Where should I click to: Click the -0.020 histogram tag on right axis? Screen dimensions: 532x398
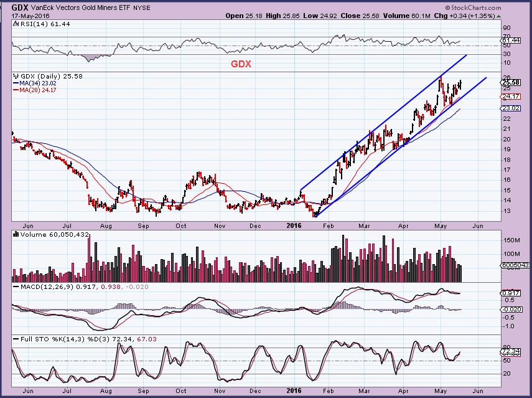click(511, 310)
